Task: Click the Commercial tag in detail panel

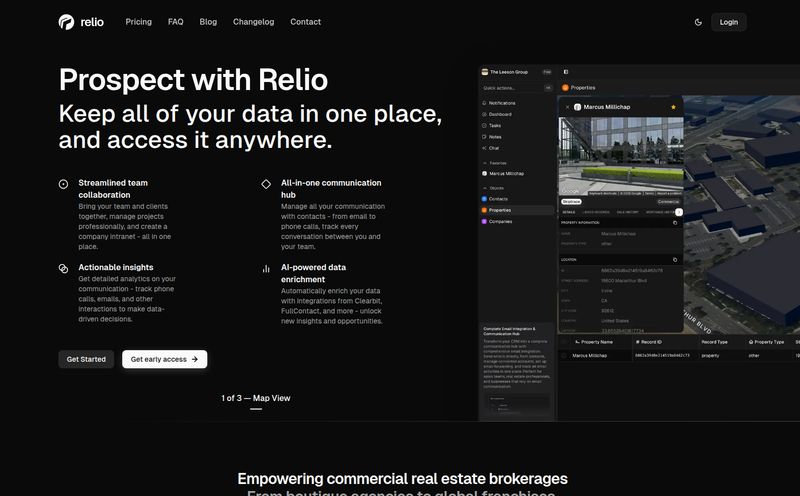Action: tap(668, 202)
